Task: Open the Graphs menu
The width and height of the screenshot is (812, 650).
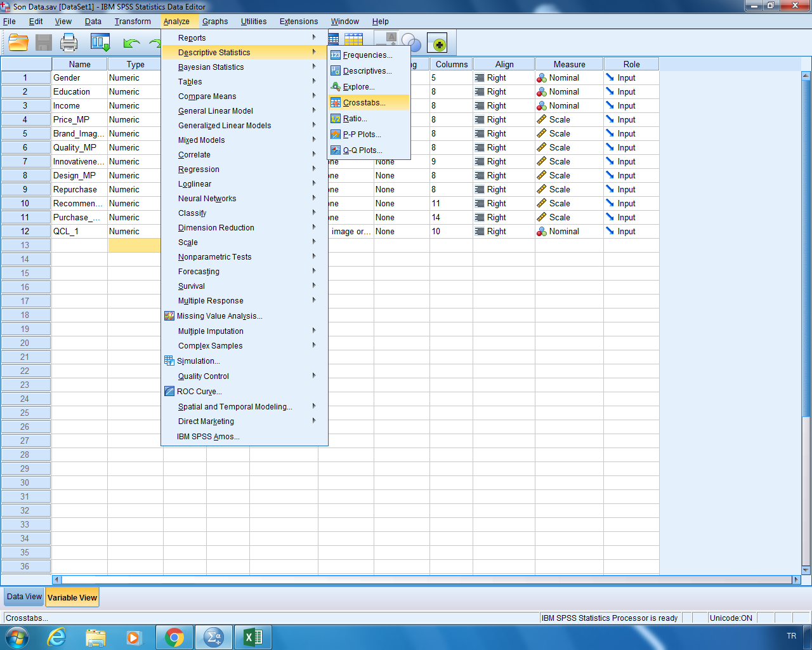Action: 215,21
